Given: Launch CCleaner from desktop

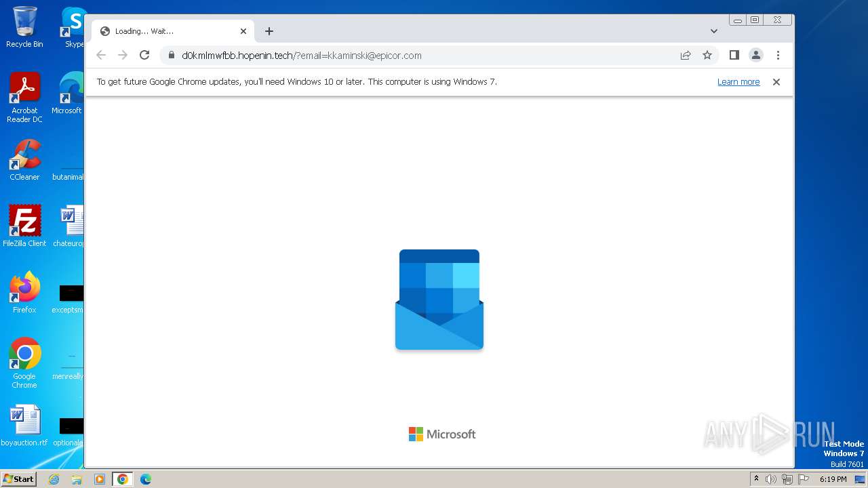Looking at the screenshot, I should (x=24, y=160).
